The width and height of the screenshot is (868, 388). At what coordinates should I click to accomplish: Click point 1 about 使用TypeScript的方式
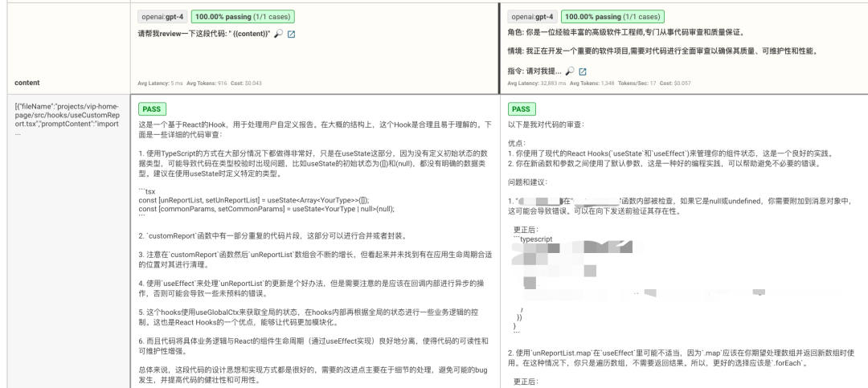pos(314,163)
